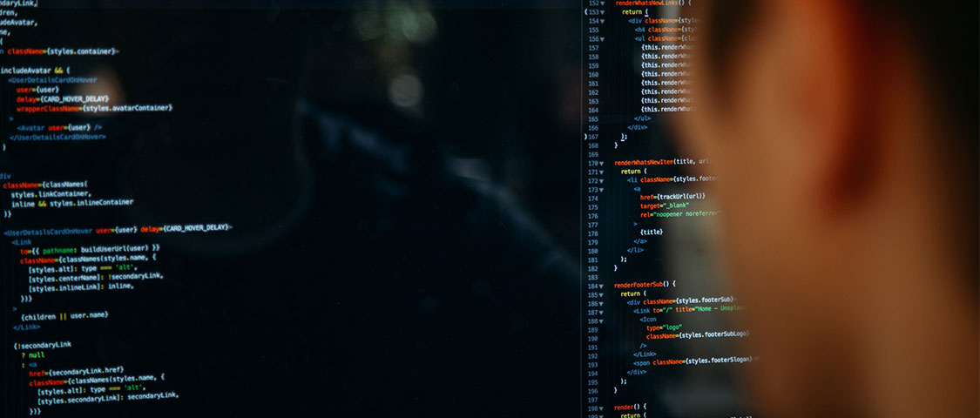
Task: Select line number 176 in the gutter
Action: tap(592, 214)
